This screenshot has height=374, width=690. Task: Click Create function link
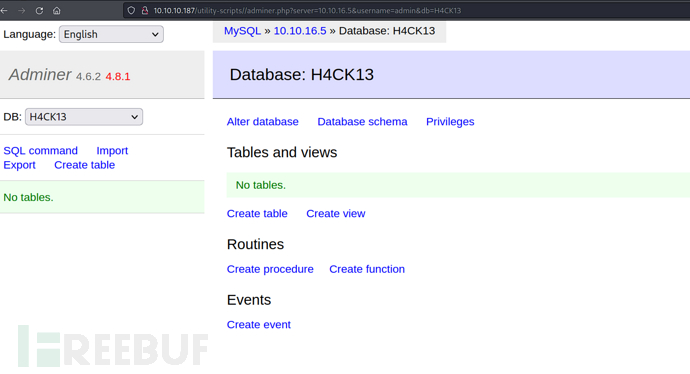(x=367, y=269)
